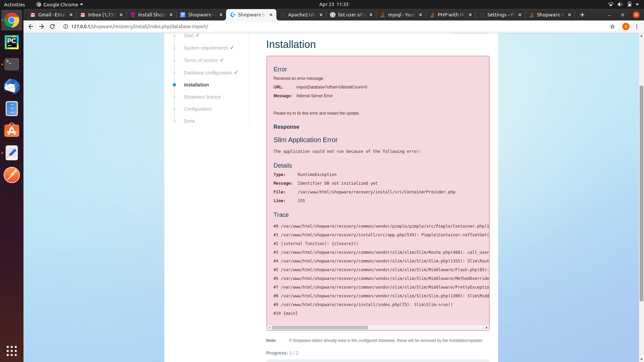Open Thunderbird mail from dock
This screenshot has width=644, height=362.
[x=12, y=86]
